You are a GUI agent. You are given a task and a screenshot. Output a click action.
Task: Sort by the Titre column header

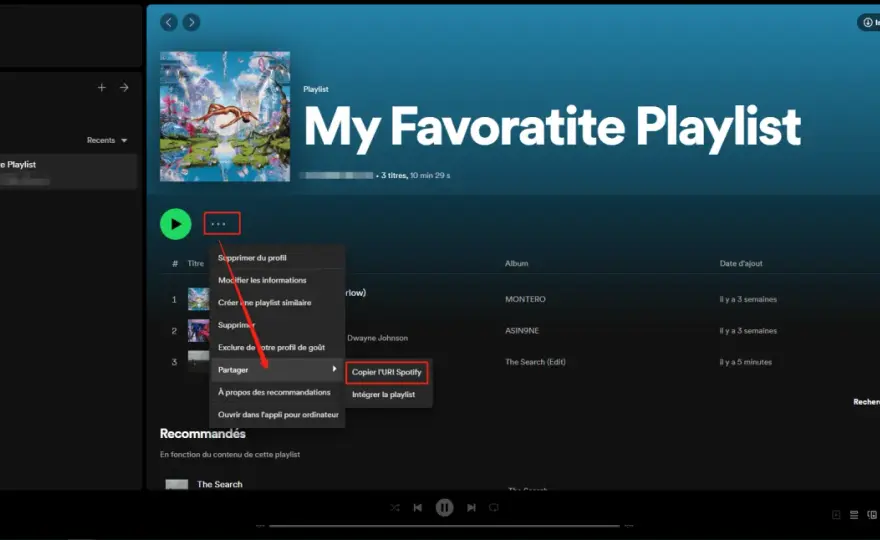click(196, 263)
